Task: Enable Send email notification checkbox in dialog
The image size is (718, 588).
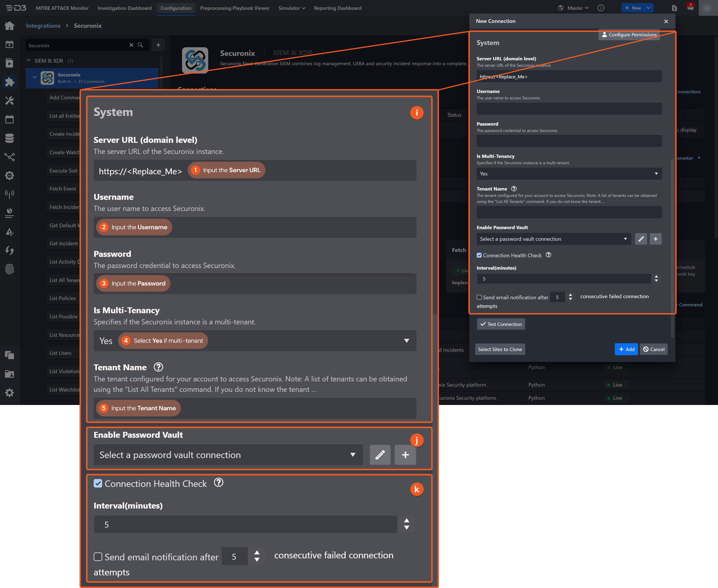Action: [x=479, y=297]
